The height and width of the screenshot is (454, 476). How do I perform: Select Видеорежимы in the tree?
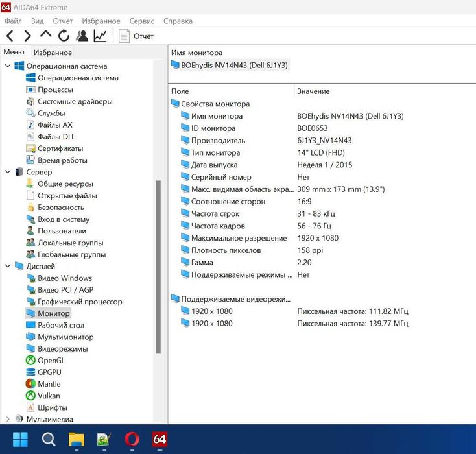pos(62,349)
